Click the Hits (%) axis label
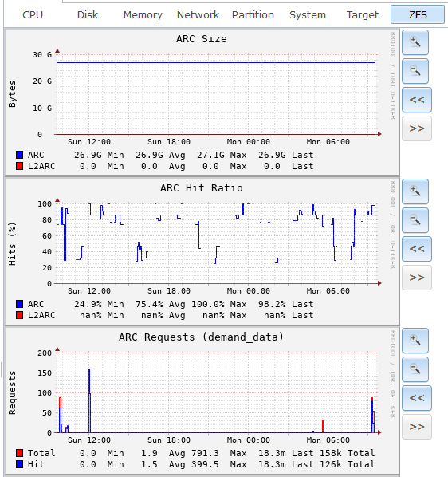 click(12, 243)
